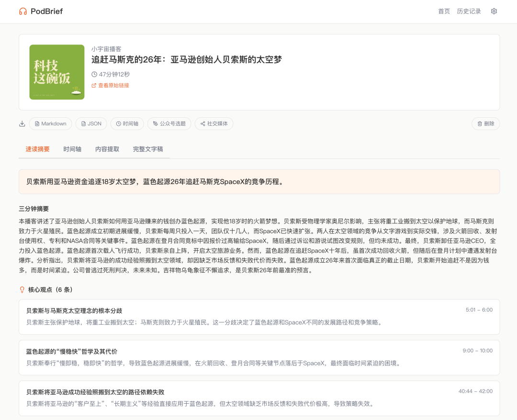The height and width of the screenshot is (420, 517).
Task: Click the lightbulb icon beside 核心观点
Action: pyautogui.click(x=22, y=290)
